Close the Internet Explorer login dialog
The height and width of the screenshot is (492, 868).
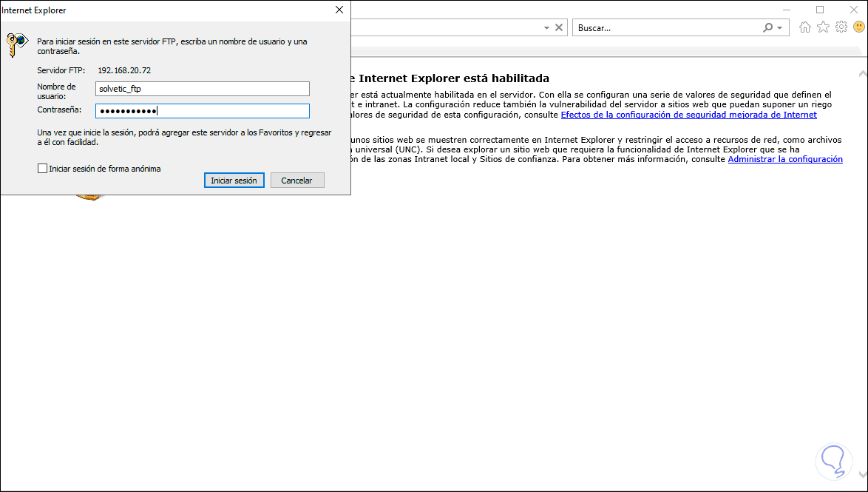click(339, 10)
